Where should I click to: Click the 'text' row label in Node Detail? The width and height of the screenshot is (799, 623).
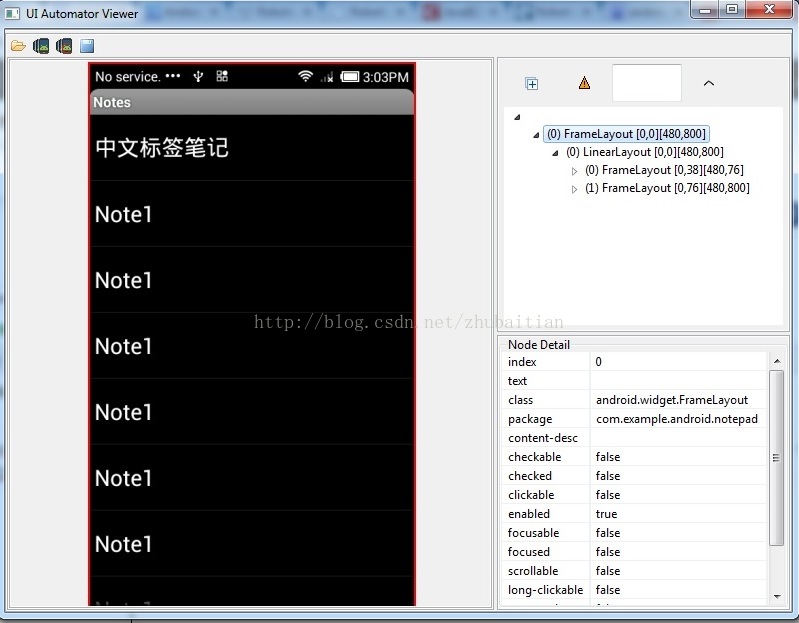click(517, 381)
